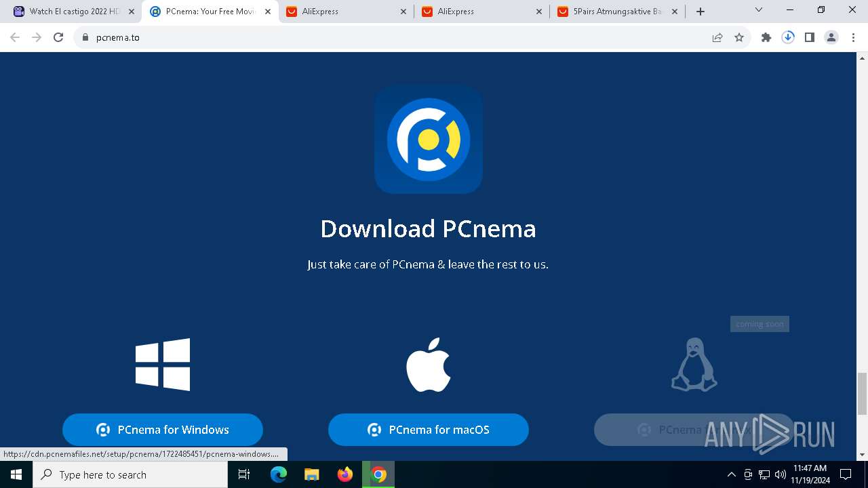Click the Windows logo icon on the page
This screenshot has height=488, width=868.
[x=163, y=365]
